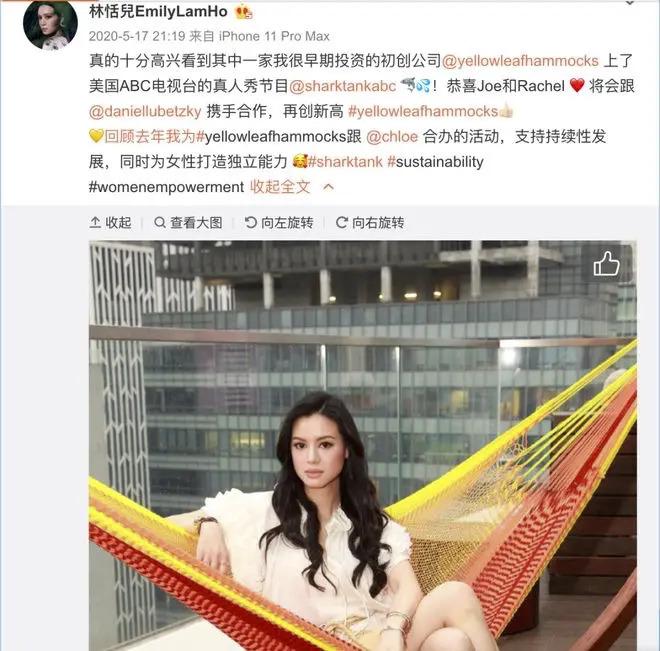The width and height of the screenshot is (660, 651).
Task: Click the membership badge next to username
Action: (x=244, y=11)
